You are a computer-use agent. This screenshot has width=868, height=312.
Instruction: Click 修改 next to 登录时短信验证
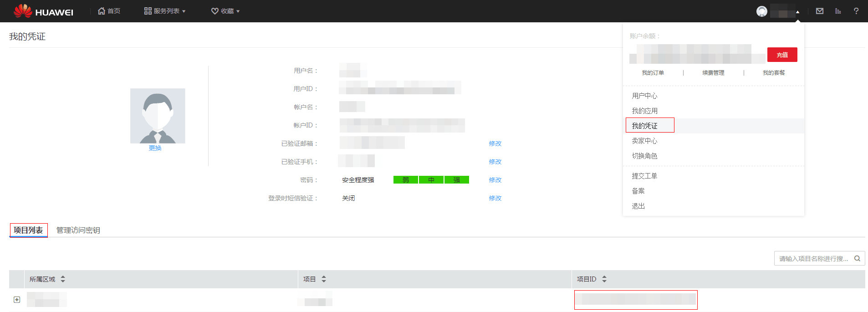(495, 198)
